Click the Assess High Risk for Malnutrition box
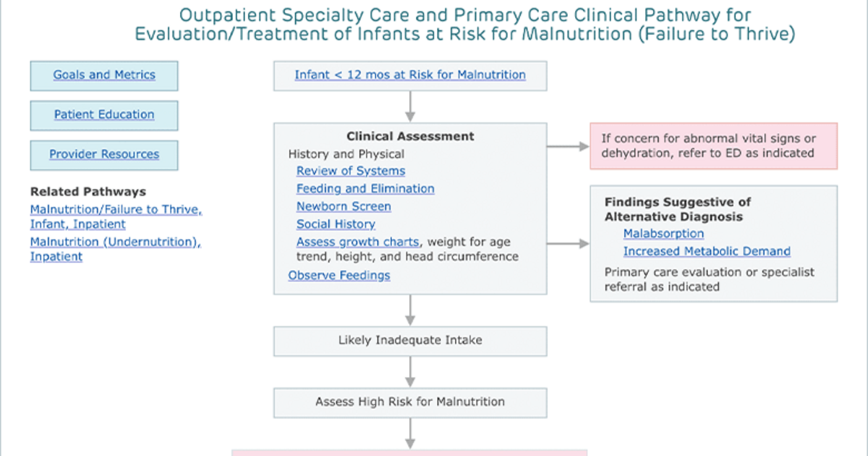868x456 pixels. coord(410,402)
